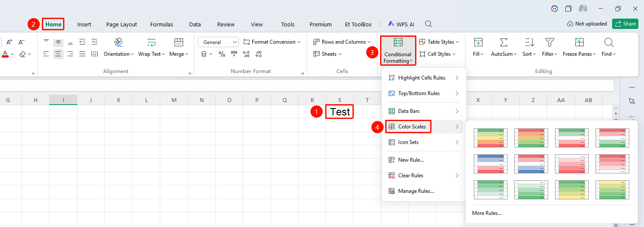Click the currency format icon
The image size is (644, 227).
tap(204, 54)
